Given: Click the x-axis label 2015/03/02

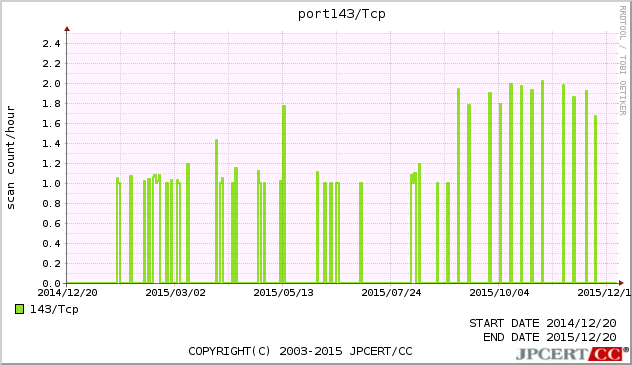Looking at the screenshot, I should point(175,292).
